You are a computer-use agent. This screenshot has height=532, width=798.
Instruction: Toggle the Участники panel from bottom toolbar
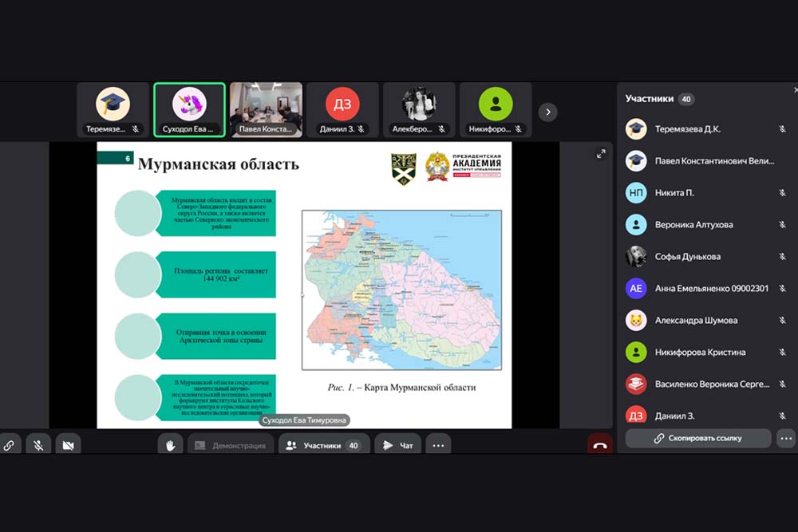point(323,445)
